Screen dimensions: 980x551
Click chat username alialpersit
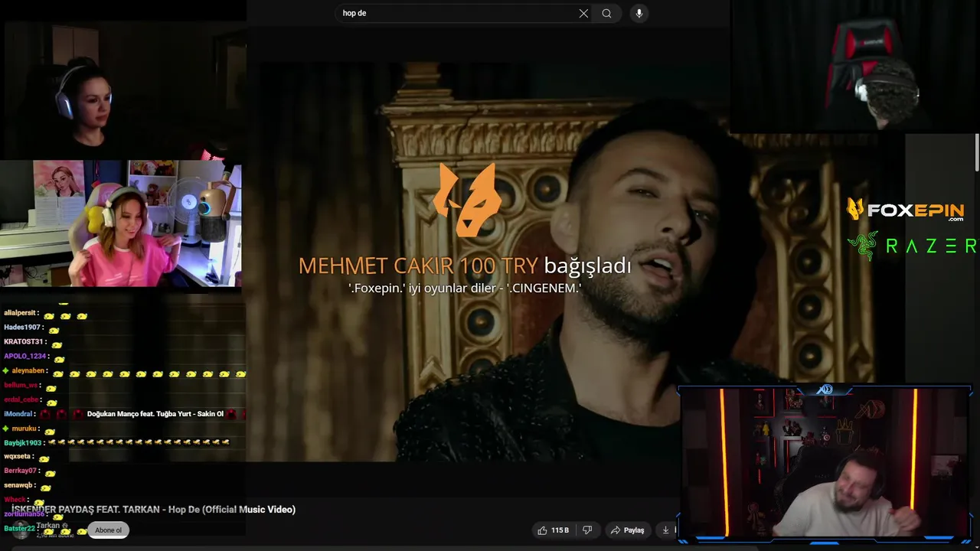pyautogui.click(x=20, y=313)
